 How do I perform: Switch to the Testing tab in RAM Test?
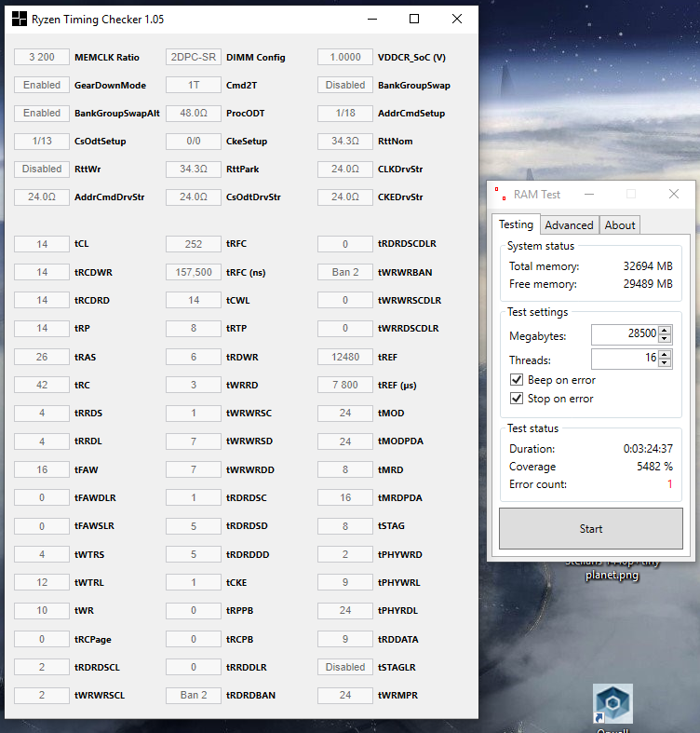coord(516,224)
